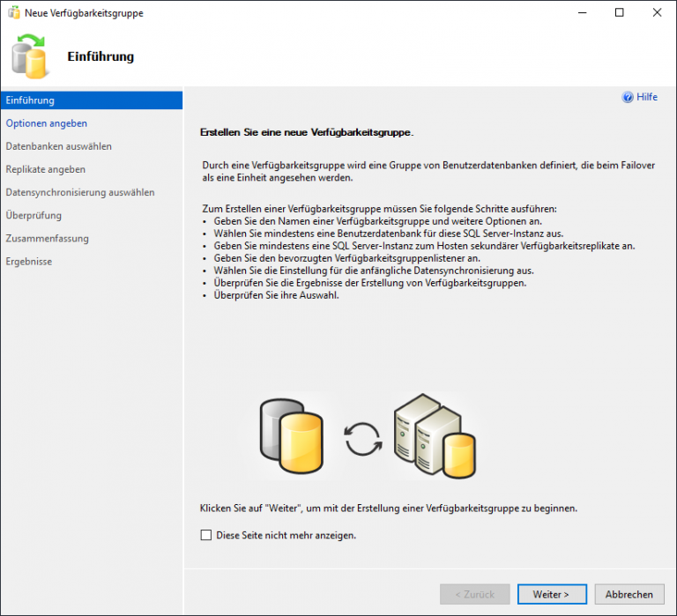Open the Ergebnisse step
This screenshot has height=616, width=677.
[x=29, y=262]
